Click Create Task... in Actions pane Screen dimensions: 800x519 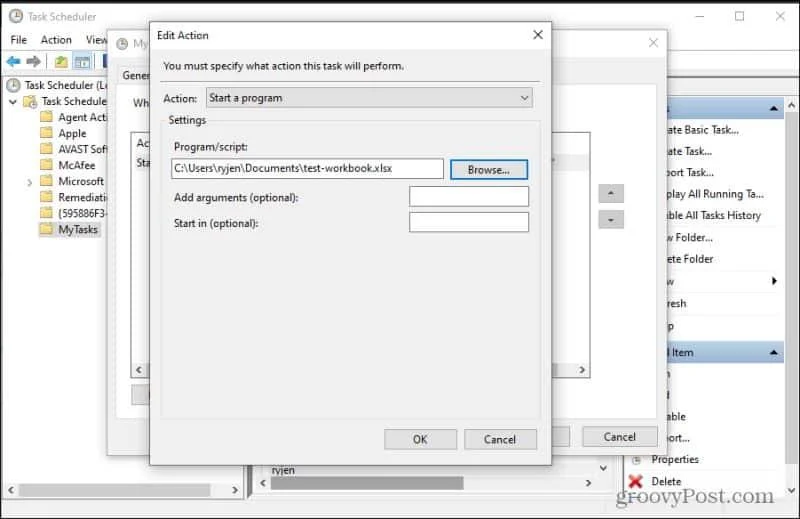click(689, 151)
